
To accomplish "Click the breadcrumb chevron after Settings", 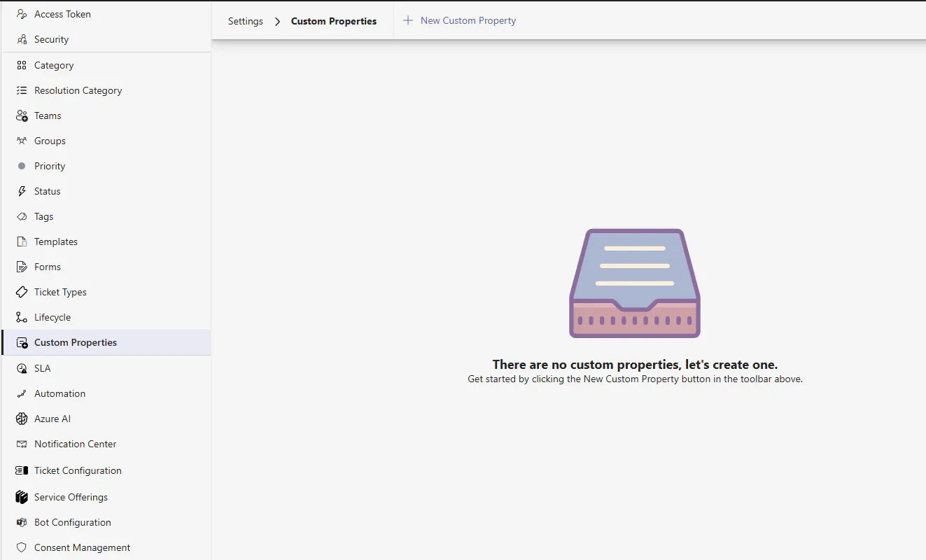I will (x=277, y=21).
